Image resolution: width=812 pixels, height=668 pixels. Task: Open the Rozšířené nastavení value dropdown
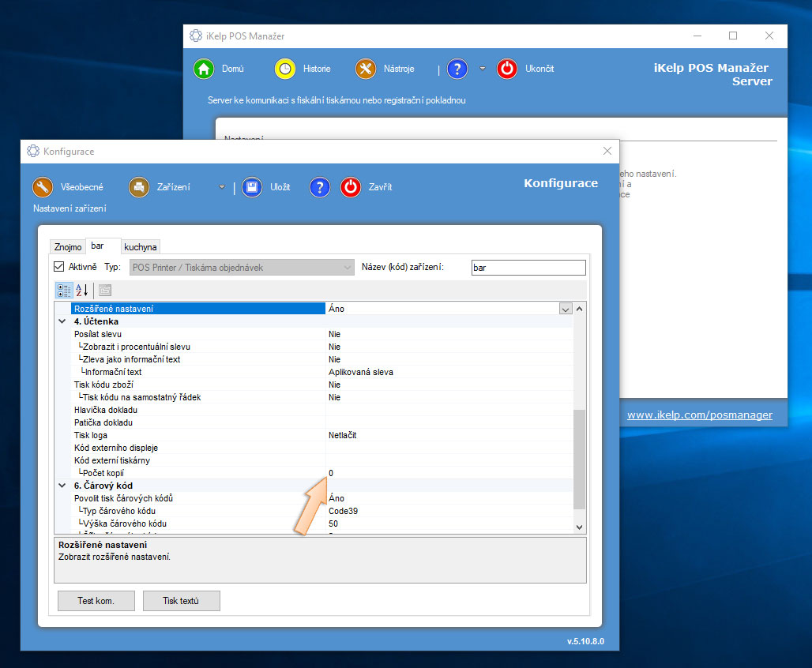(565, 309)
